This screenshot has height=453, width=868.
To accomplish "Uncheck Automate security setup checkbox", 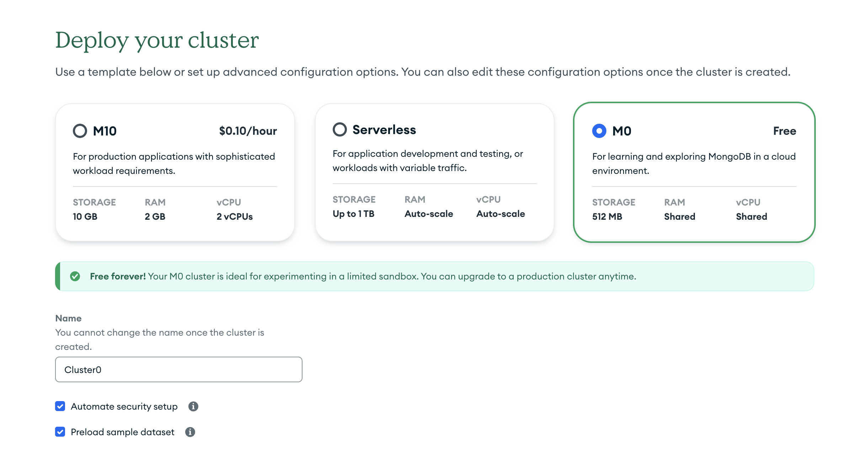I will pos(60,406).
